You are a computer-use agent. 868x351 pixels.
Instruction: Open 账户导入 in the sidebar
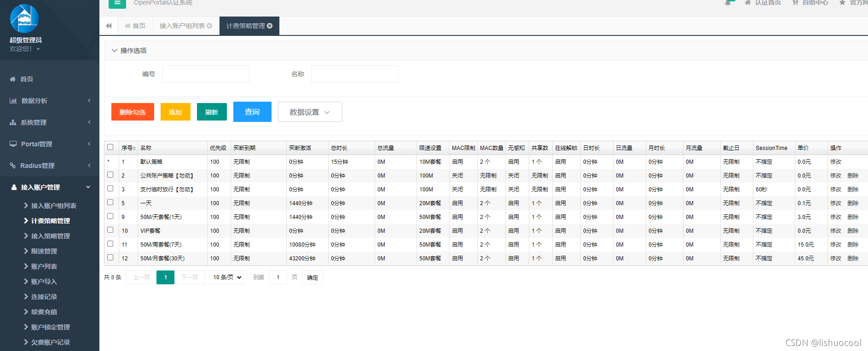(44, 282)
